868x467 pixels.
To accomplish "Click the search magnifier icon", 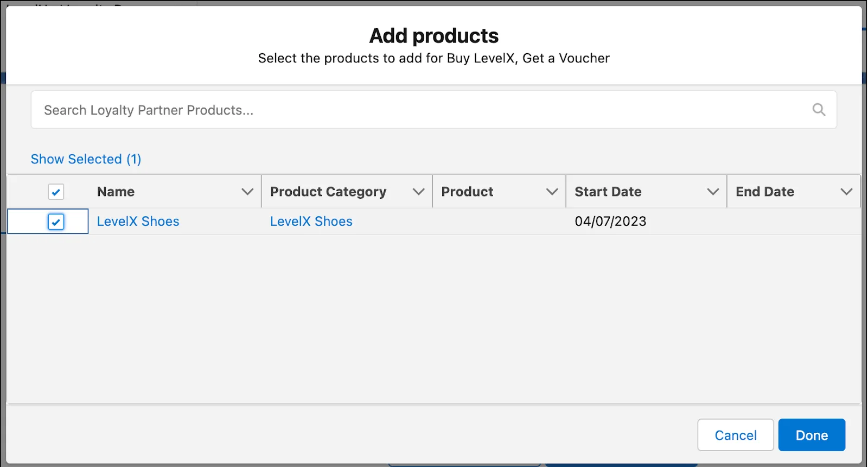I will pos(819,110).
